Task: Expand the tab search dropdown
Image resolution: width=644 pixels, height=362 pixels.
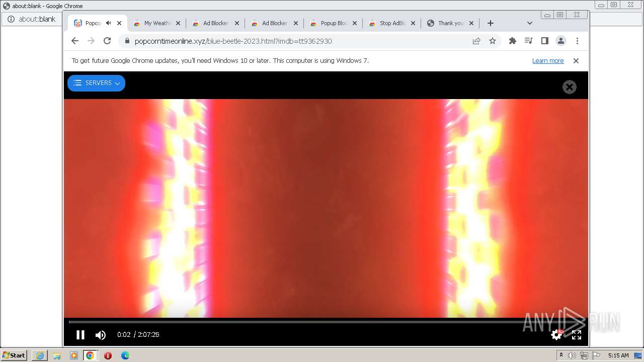Action: click(x=529, y=23)
